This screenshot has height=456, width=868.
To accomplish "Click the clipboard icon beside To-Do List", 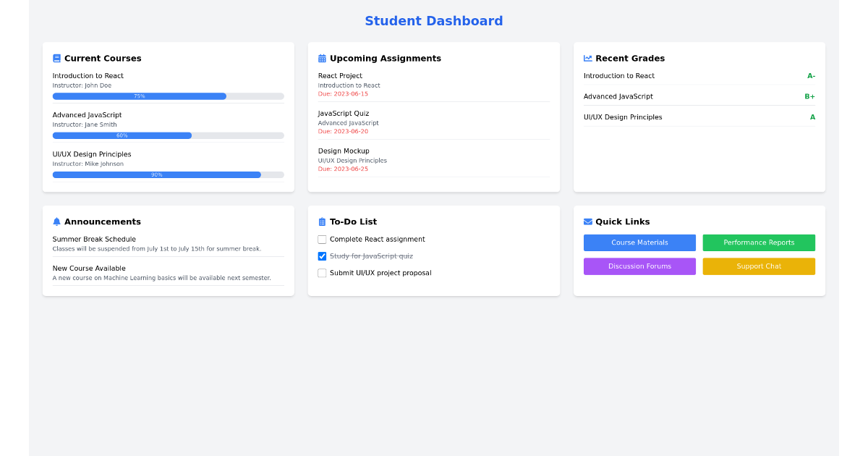I will pos(322,221).
